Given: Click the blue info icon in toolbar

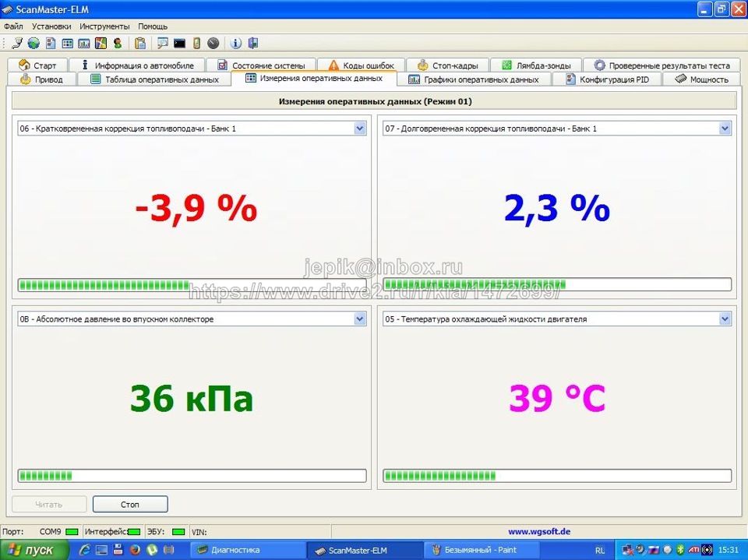Looking at the screenshot, I should click(x=236, y=44).
